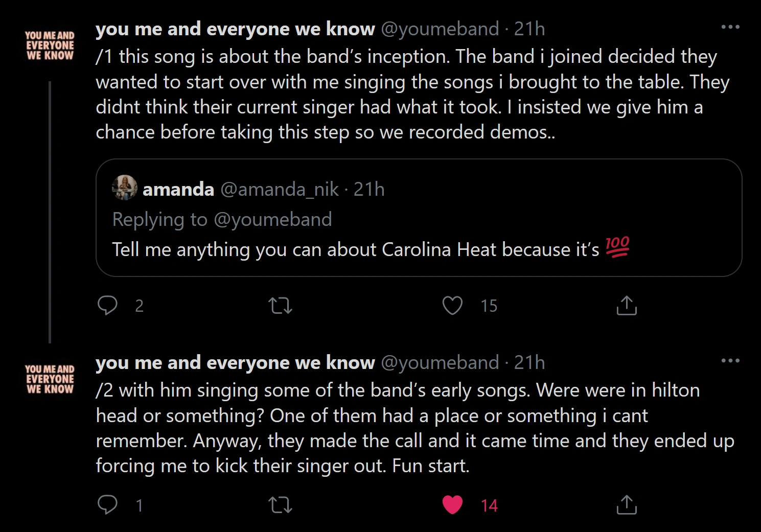The height and width of the screenshot is (532, 761).
Task: Open more options for the first tweet
Action: pos(730,27)
